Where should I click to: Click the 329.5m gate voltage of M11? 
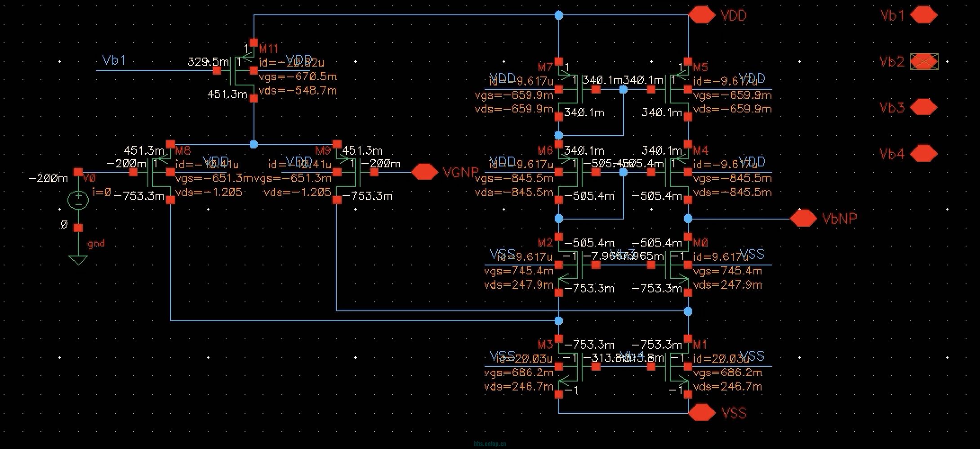208,62
